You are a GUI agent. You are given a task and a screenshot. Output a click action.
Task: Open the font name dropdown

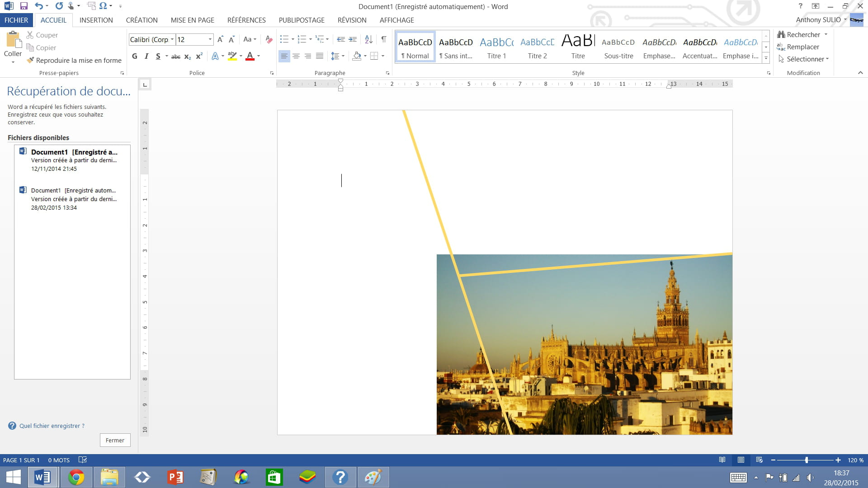pos(172,39)
